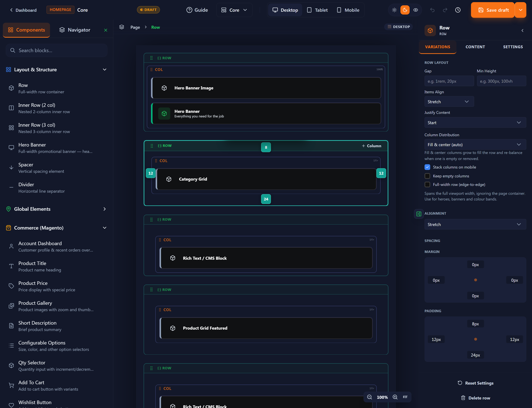Image resolution: width=532 pixels, height=408 pixels.
Task: Add Product Gallery component
Action: point(57,306)
